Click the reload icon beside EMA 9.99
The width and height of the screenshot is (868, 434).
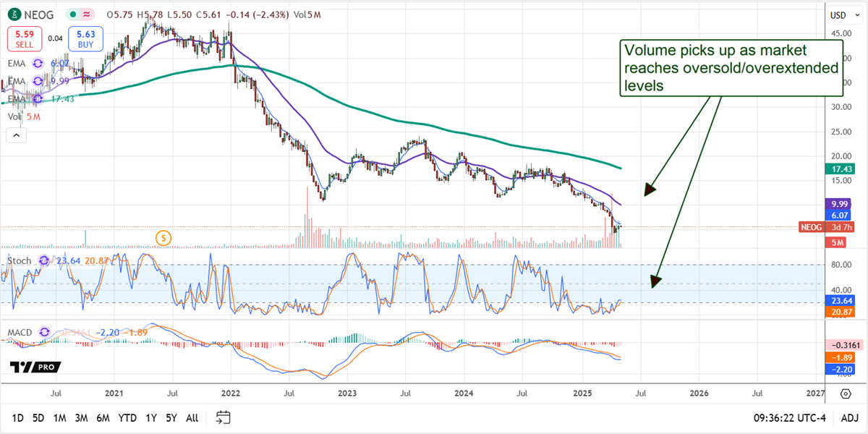[x=38, y=80]
